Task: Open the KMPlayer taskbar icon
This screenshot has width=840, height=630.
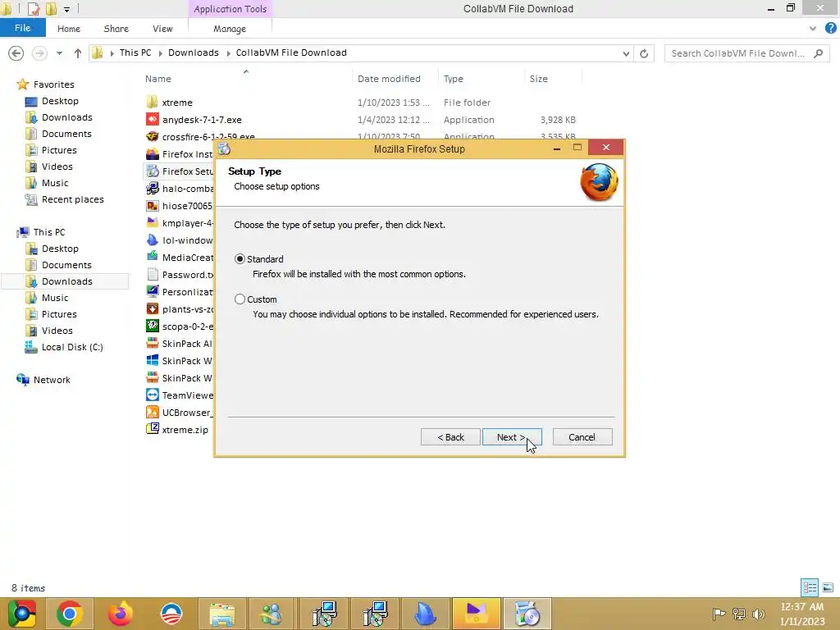Action: coord(477,614)
